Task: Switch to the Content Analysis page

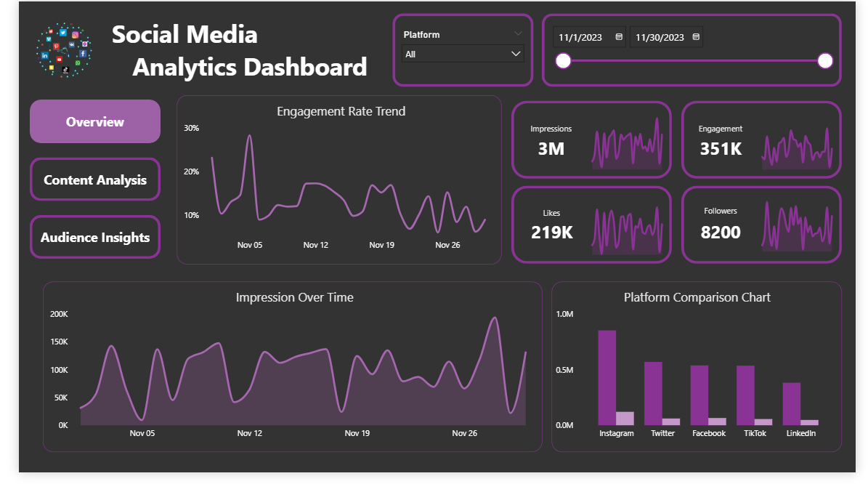Action: 94,180
